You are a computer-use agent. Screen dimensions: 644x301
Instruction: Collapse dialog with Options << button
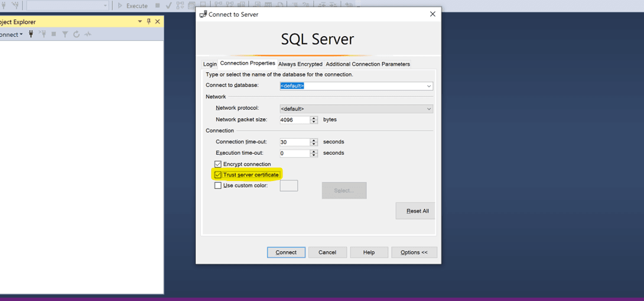(x=414, y=252)
